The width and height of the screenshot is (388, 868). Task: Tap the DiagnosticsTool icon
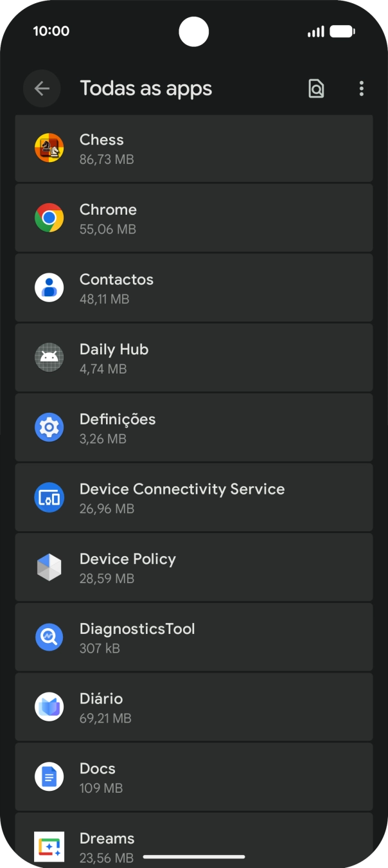click(x=49, y=637)
